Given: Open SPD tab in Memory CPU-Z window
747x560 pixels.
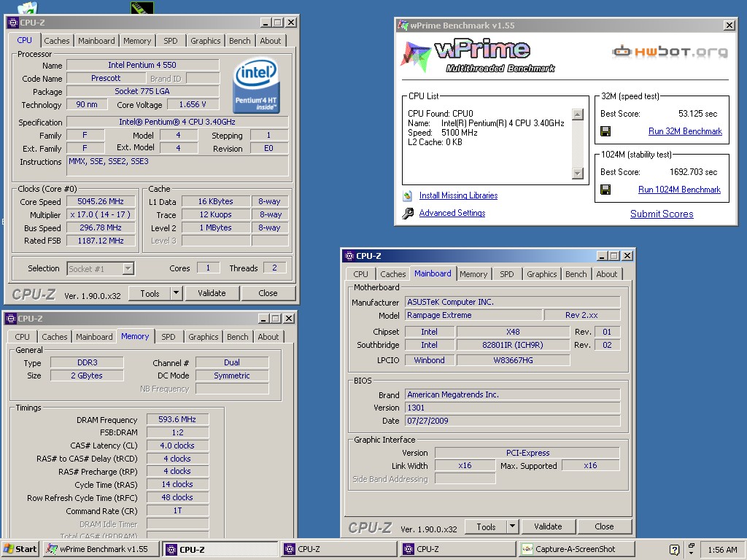Looking at the screenshot, I should pos(169,337).
